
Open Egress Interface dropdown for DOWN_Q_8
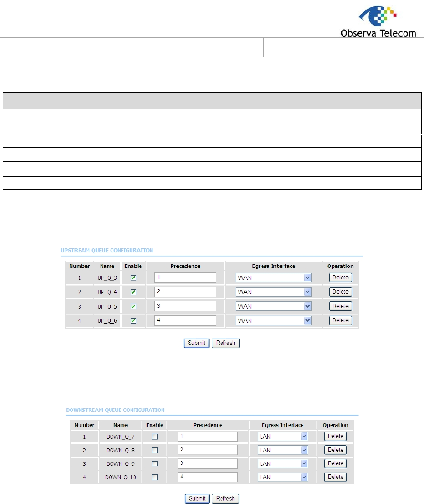click(283, 450)
